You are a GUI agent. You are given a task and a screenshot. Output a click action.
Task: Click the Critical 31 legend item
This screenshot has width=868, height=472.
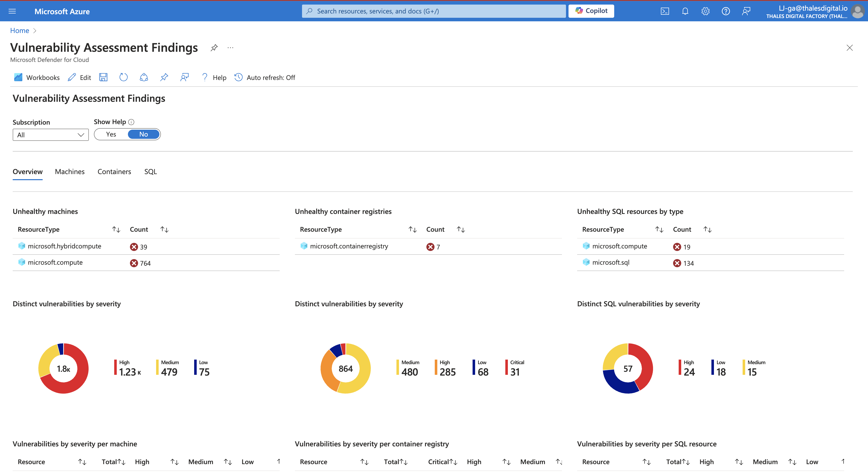(515, 368)
